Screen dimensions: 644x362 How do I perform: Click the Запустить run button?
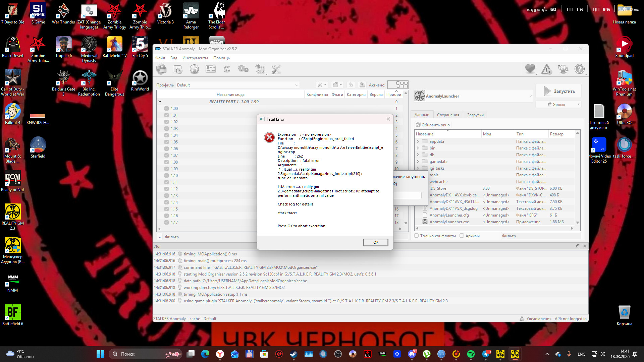click(558, 91)
